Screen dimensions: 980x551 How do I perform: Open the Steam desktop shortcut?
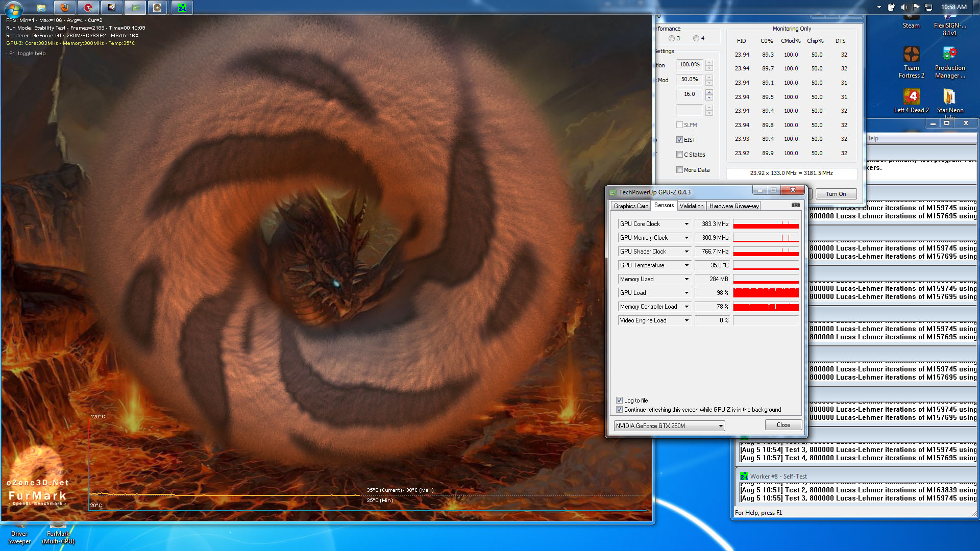[911, 23]
